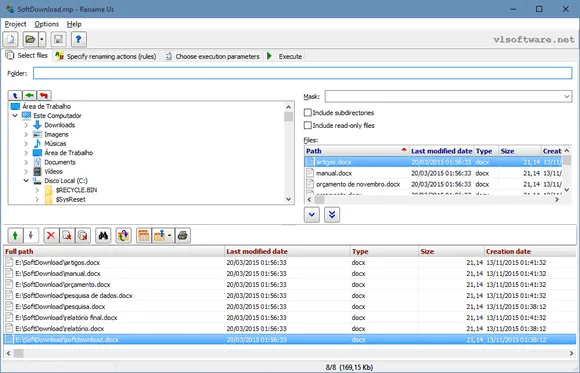Screen dimensions: 580x373
Task: Open the Options menu
Action: tap(47, 24)
